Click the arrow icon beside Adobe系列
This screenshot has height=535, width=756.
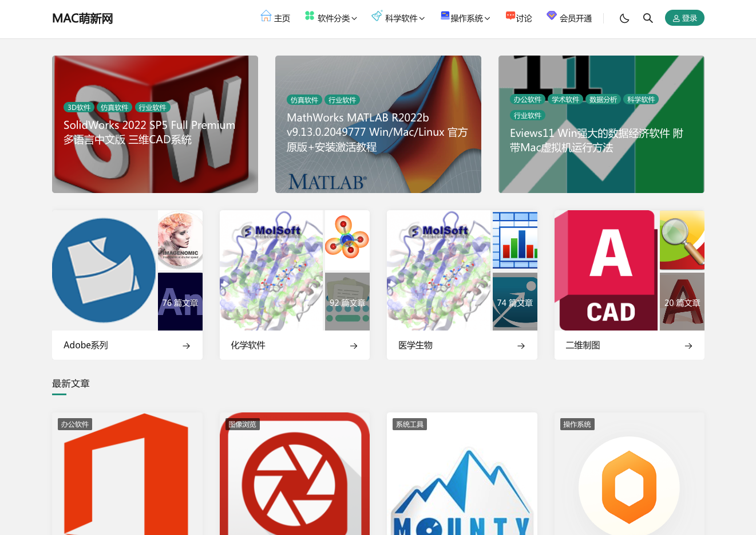[x=186, y=346]
